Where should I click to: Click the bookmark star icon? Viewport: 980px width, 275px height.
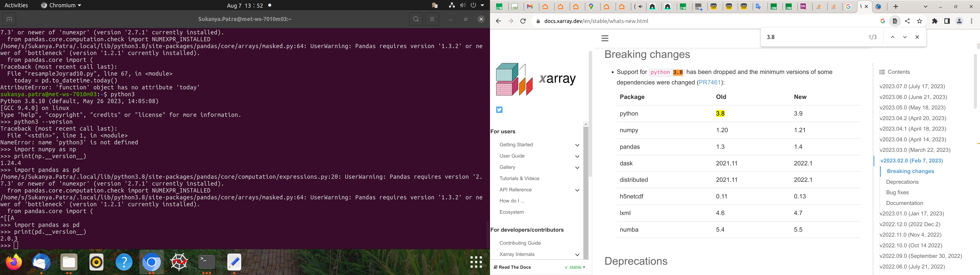(920, 21)
